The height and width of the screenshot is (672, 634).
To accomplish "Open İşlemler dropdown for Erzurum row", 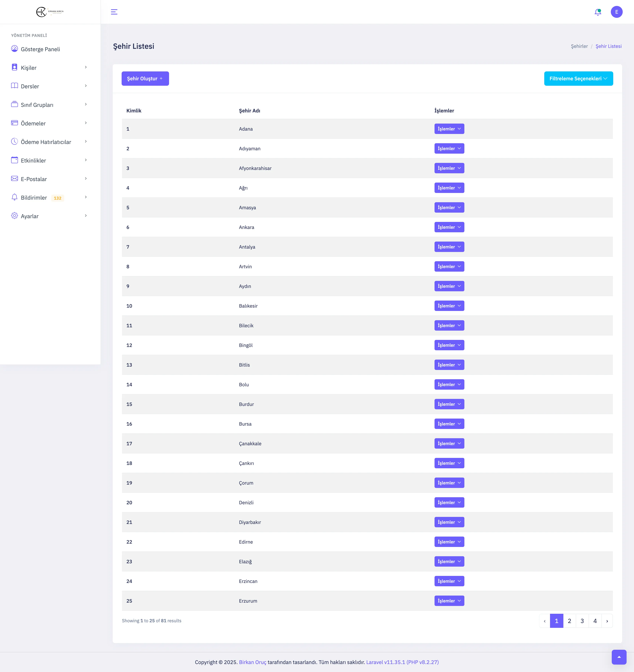I will (449, 601).
